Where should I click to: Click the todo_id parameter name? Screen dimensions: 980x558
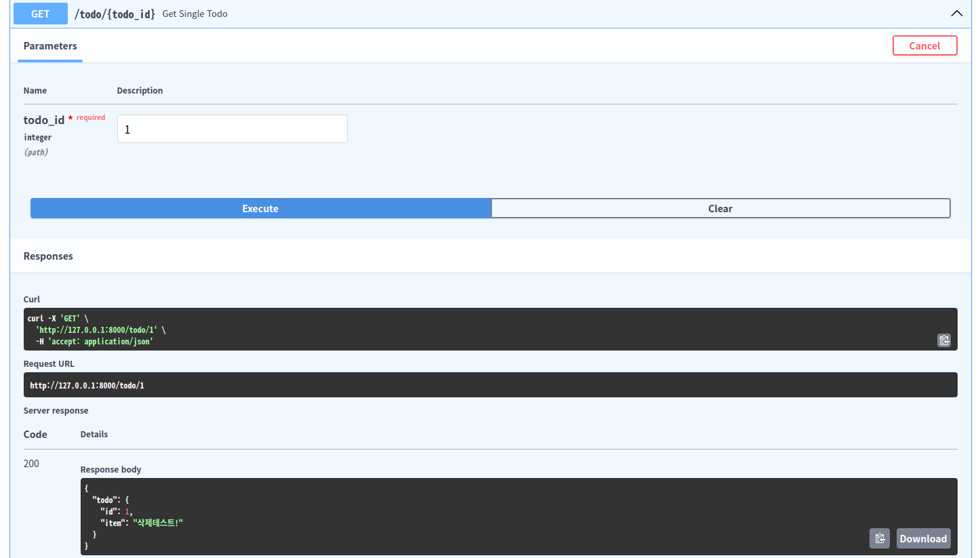pyautogui.click(x=44, y=120)
